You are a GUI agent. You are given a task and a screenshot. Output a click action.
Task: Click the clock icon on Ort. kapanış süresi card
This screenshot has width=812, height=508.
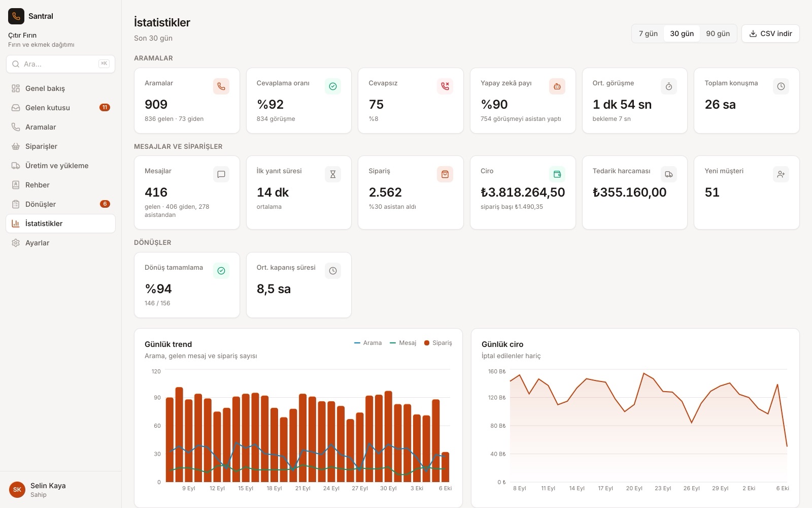click(x=333, y=271)
